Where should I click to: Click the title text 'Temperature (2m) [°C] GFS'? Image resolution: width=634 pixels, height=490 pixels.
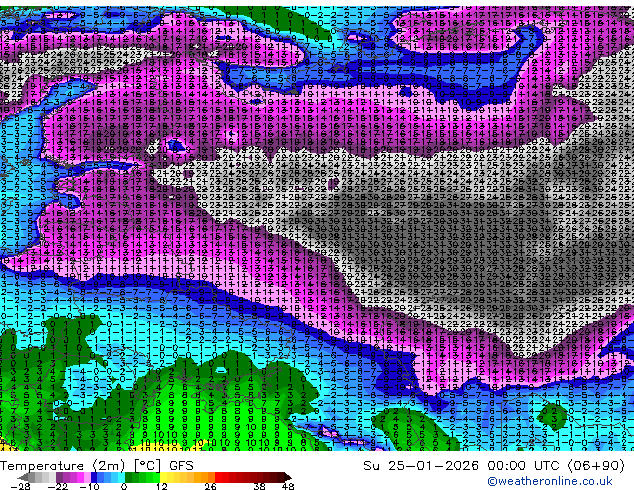(97, 466)
